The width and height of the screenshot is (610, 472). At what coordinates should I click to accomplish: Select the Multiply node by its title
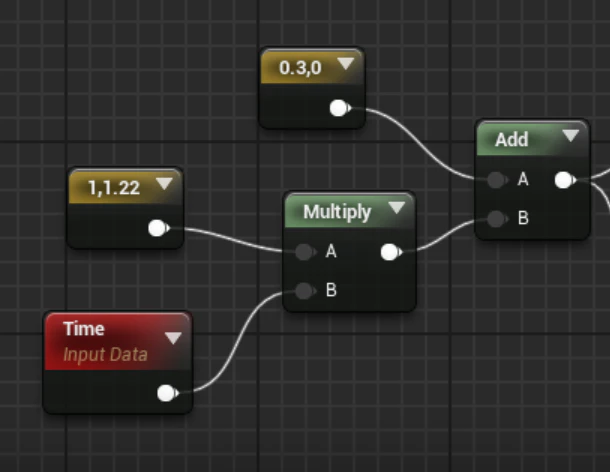[337, 212]
